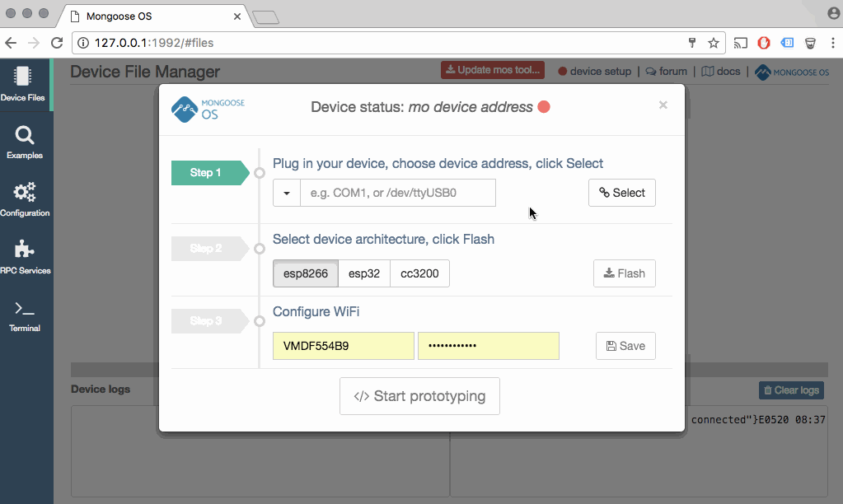Bookmark this page with the star

[714, 43]
